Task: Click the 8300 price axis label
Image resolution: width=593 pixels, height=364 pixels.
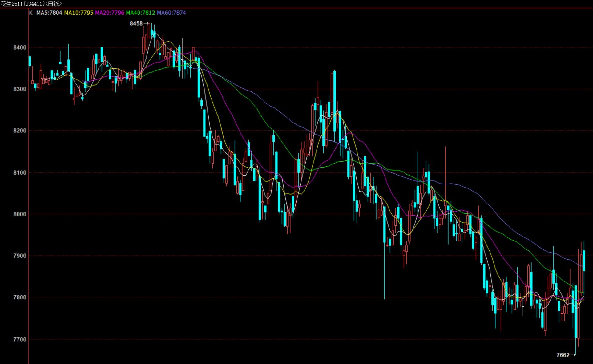Action: tap(20, 89)
